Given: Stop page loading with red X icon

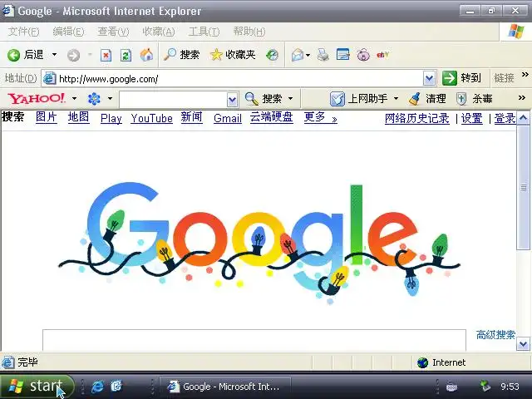Looking at the screenshot, I should pyautogui.click(x=106, y=55).
